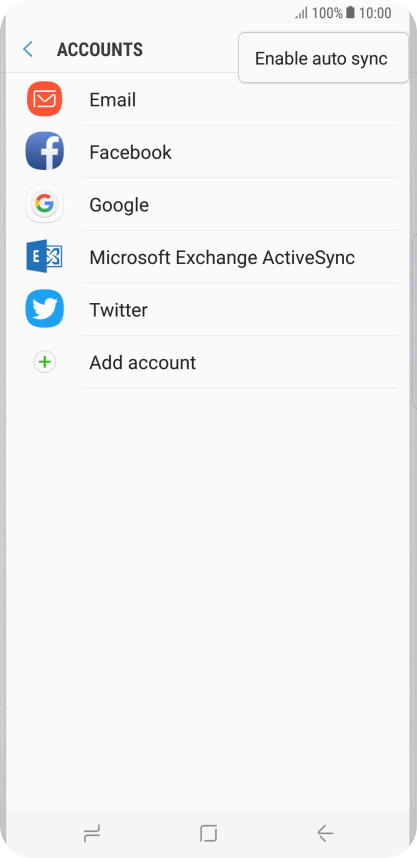Viewport: 417px width, 858px height.
Task: Tap the green plus icon
Action: 44,362
